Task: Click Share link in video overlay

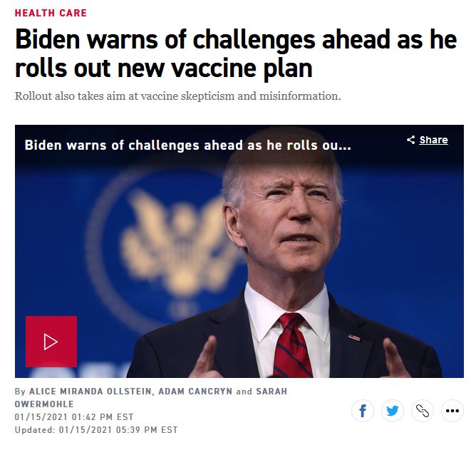Action: point(433,140)
